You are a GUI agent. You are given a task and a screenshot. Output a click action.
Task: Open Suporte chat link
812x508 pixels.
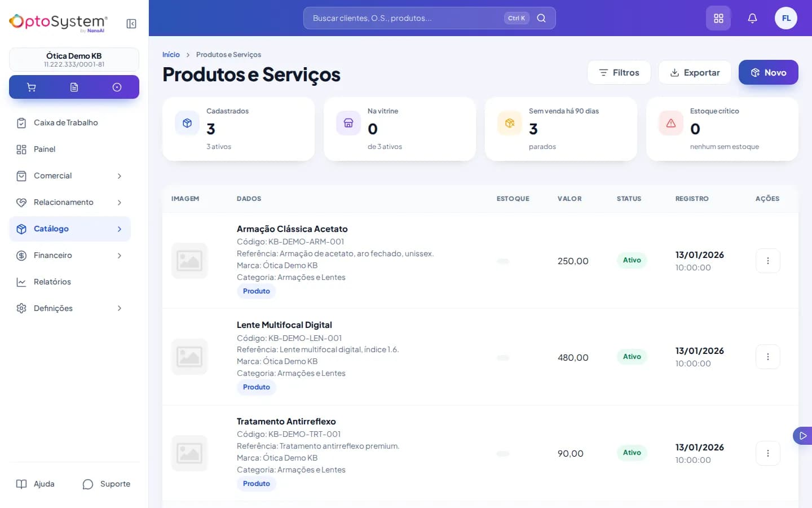(x=107, y=484)
